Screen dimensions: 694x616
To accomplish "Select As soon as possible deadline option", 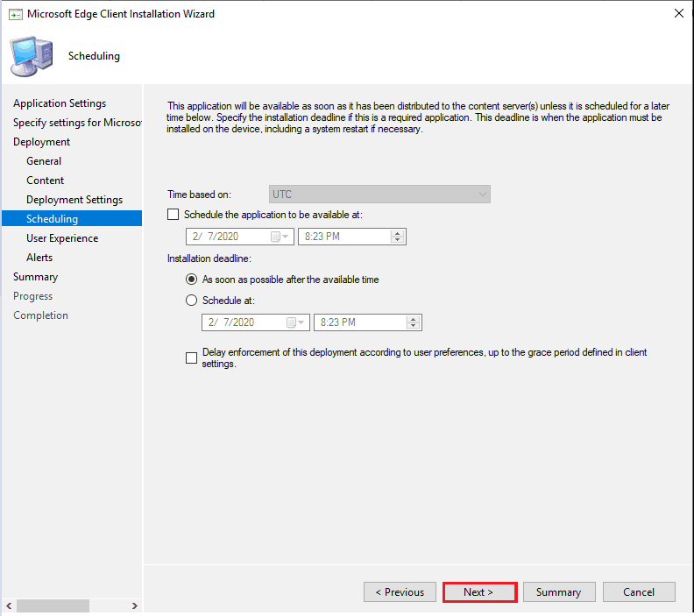I will click(x=191, y=280).
